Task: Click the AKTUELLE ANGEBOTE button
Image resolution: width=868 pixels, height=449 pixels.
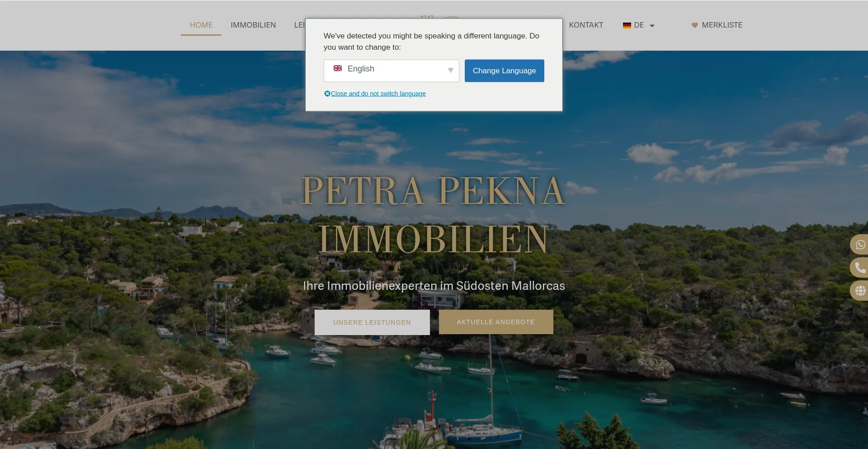Action: (496, 322)
